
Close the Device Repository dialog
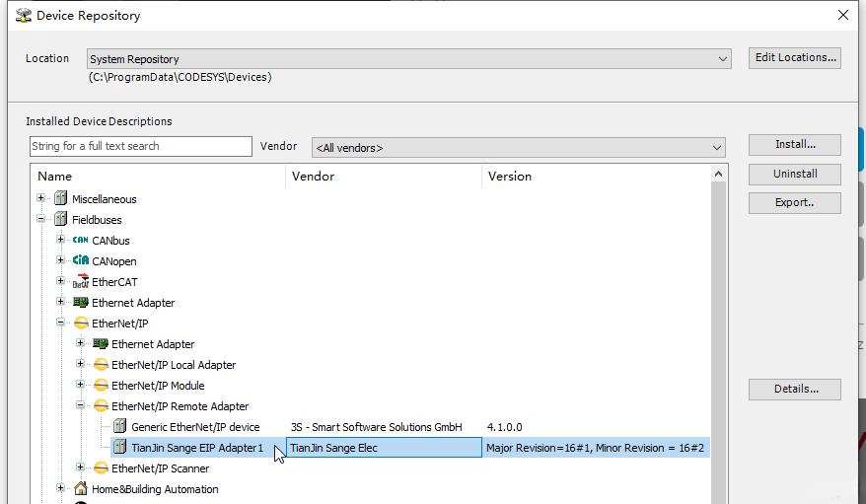click(x=842, y=15)
